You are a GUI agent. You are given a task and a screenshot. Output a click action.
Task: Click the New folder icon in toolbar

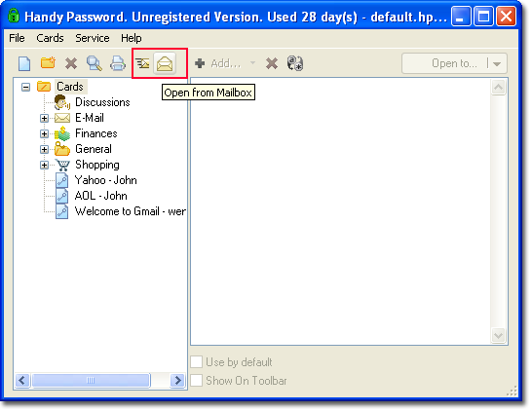[48, 62]
